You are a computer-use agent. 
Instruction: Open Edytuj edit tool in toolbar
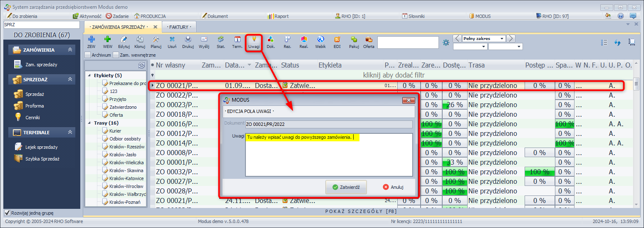point(124,42)
